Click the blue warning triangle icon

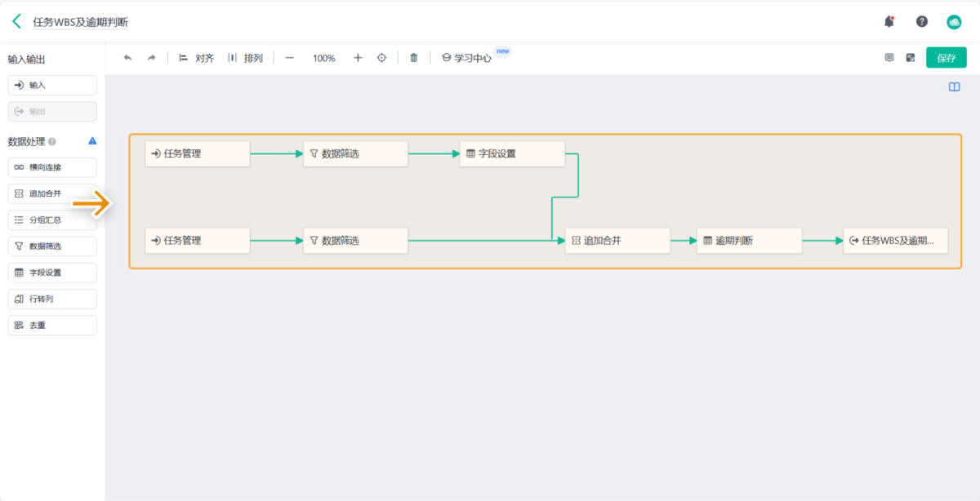[92, 141]
